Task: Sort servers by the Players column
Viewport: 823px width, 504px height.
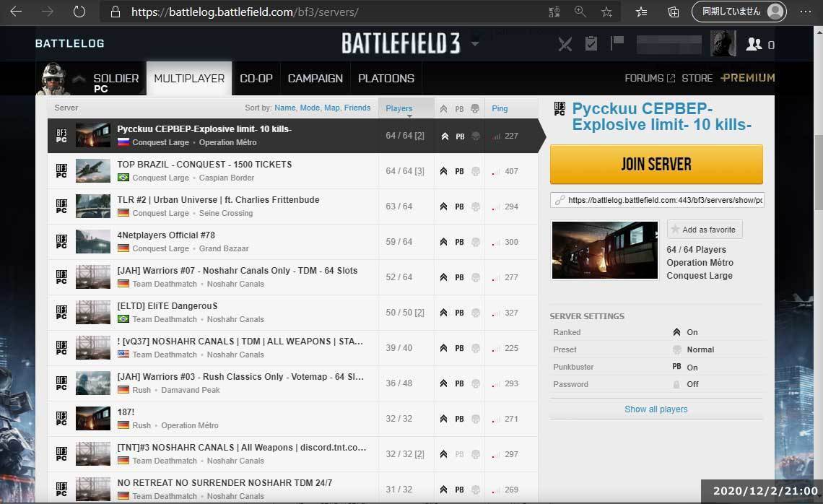Action: click(x=399, y=108)
